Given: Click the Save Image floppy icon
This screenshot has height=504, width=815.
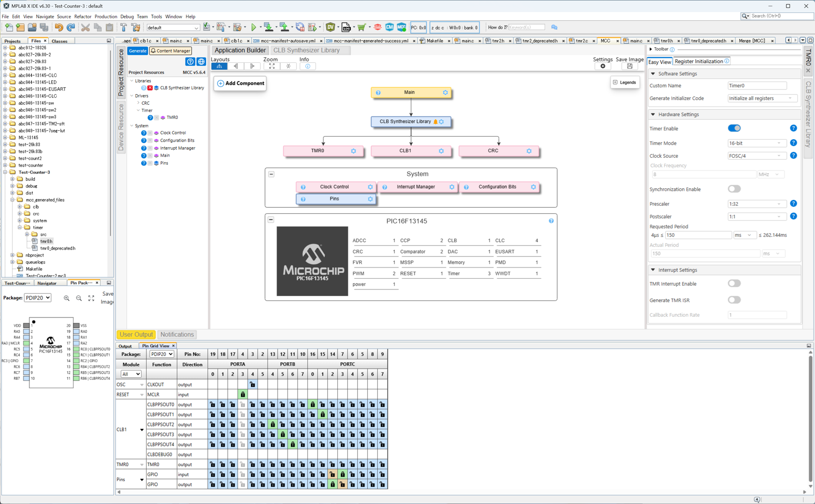Looking at the screenshot, I should 629,66.
